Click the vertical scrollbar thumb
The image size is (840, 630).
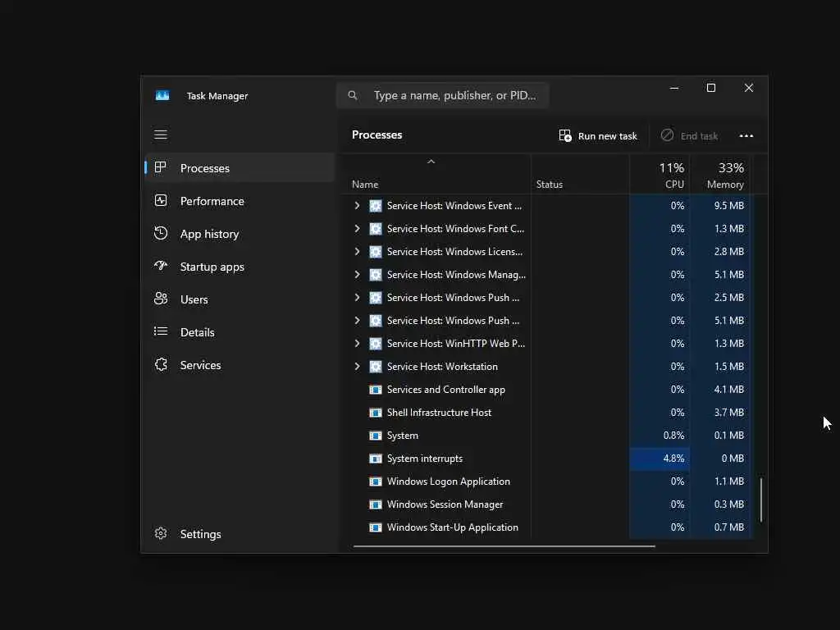pos(761,499)
